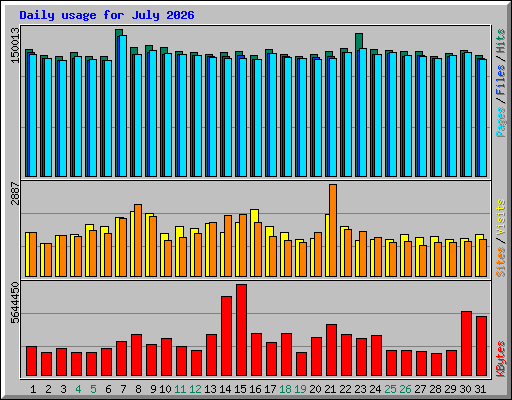
Task: Select the day 1 label on the x-axis
Action: (33, 389)
